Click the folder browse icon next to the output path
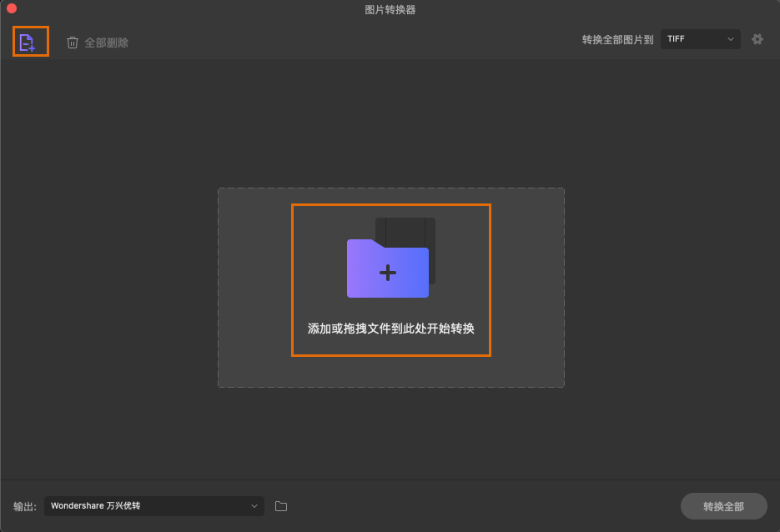 [280, 505]
